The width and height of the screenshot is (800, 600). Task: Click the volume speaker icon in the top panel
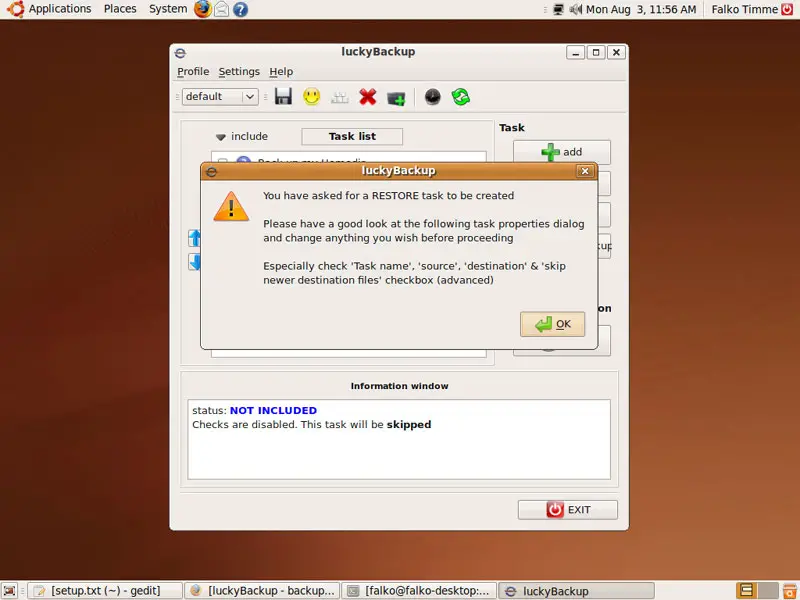(576, 9)
